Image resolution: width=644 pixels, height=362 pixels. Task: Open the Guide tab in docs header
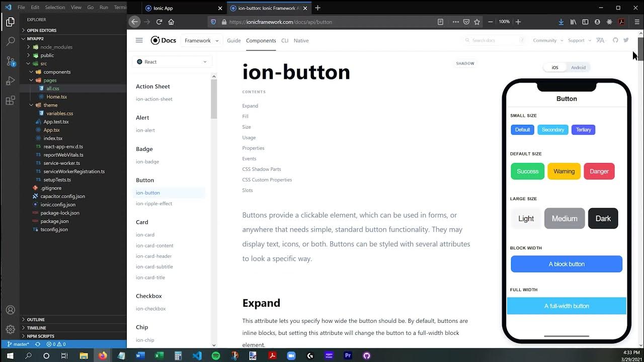point(233,41)
